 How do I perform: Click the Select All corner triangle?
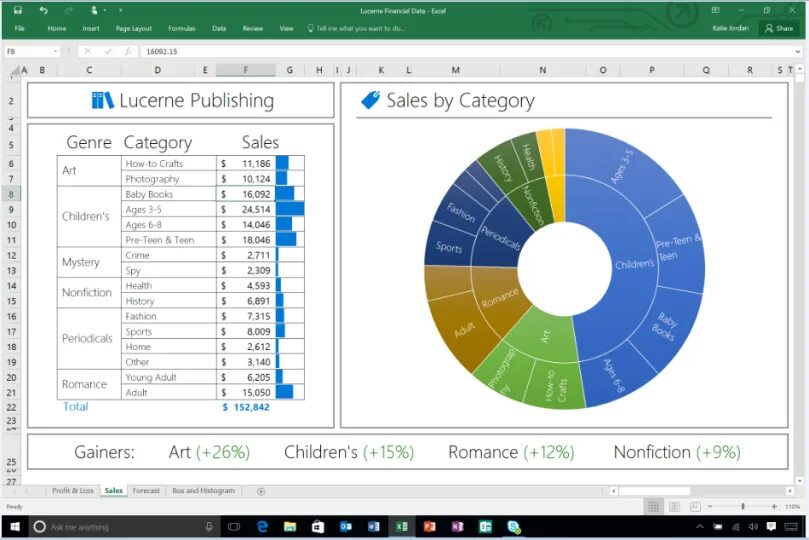[x=14, y=71]
